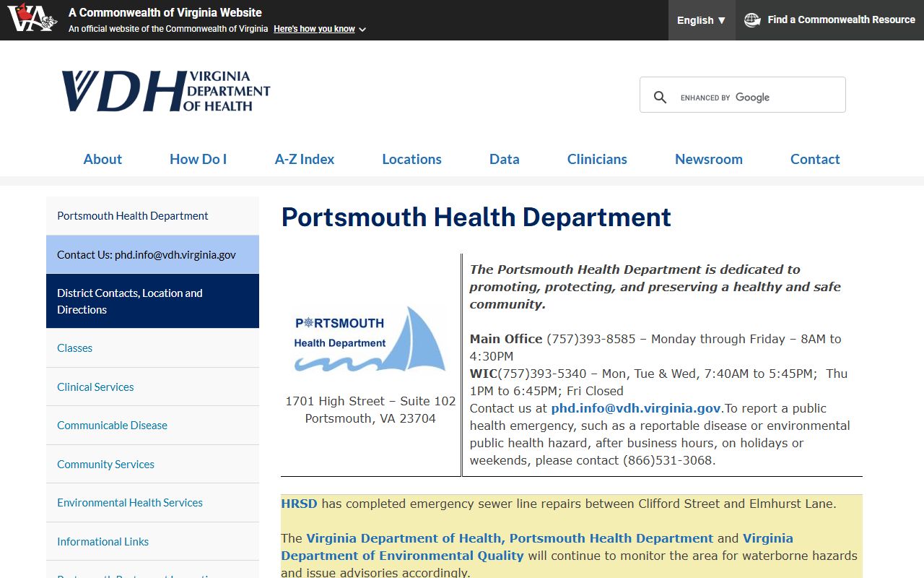Click the VDH Virginia Department of Health logo
The image size is (924, 578).
166,91
